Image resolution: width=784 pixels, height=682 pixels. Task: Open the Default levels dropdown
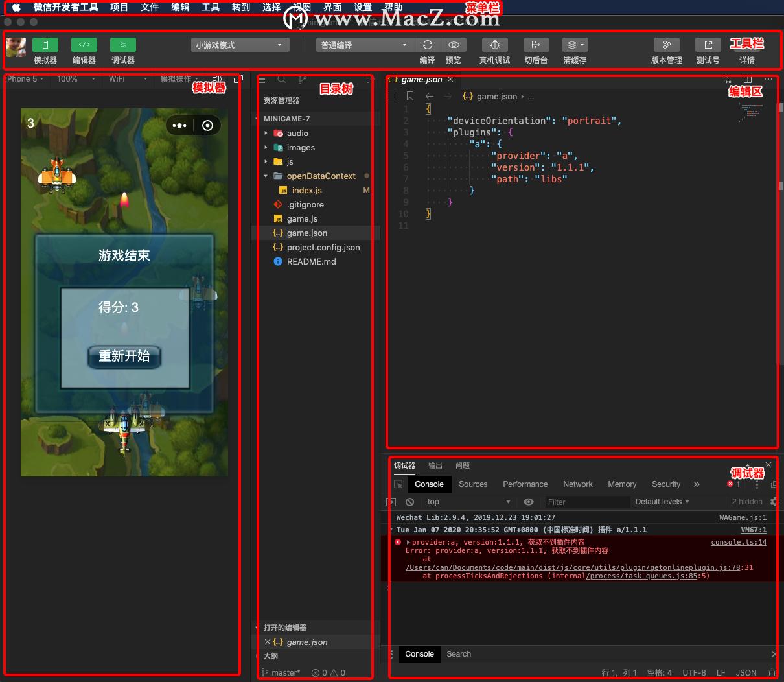(x=662, y=502)
